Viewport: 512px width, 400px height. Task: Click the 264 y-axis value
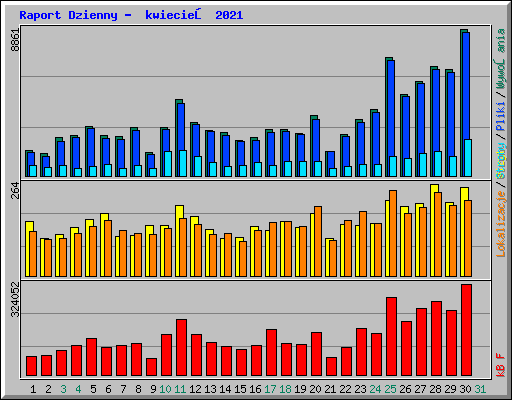(16, 190)
